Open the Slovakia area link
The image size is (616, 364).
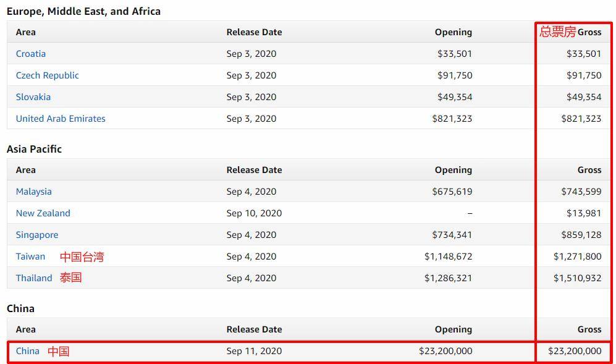click(33, 97)
